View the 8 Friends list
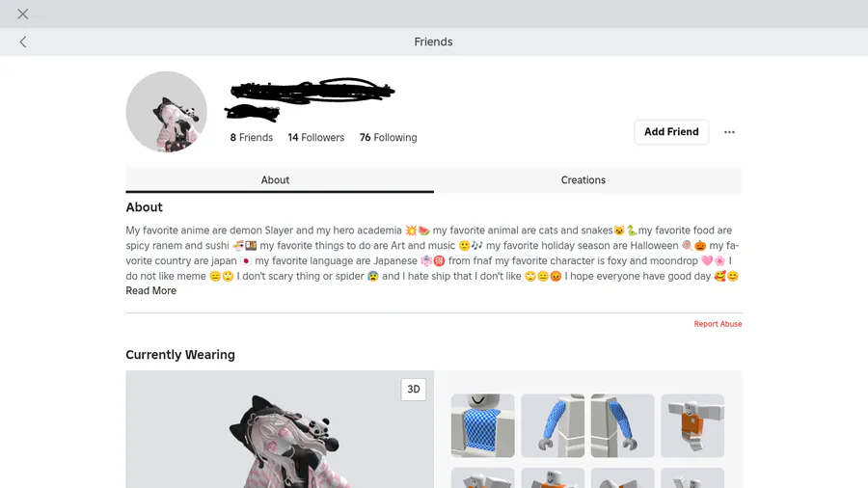 (x=252, y=138)
